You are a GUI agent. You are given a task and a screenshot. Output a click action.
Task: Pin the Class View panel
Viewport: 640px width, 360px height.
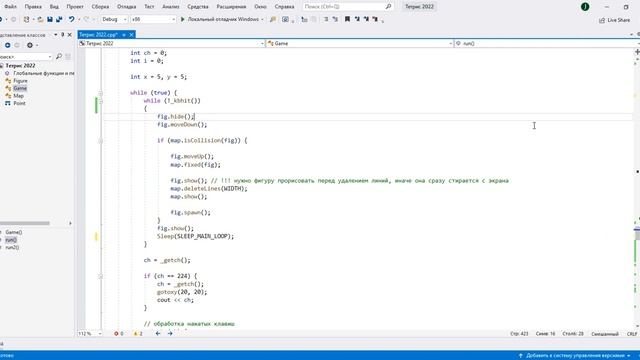coord(62,35)
